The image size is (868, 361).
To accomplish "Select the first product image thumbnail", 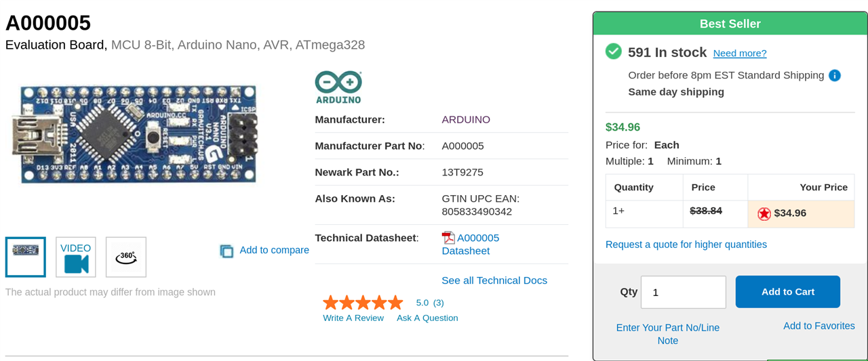I will click(26, 257).
